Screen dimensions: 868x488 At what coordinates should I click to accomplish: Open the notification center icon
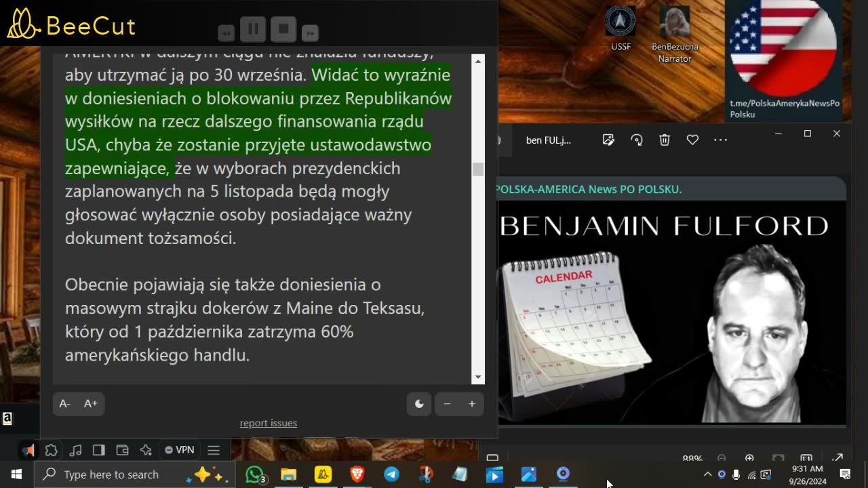[x=845, y=474]
